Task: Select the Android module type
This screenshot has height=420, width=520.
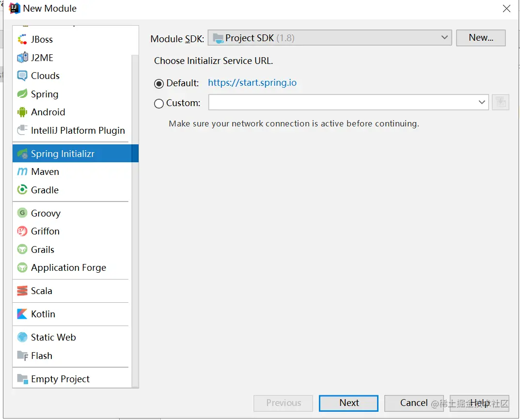Action: (72, 112)
